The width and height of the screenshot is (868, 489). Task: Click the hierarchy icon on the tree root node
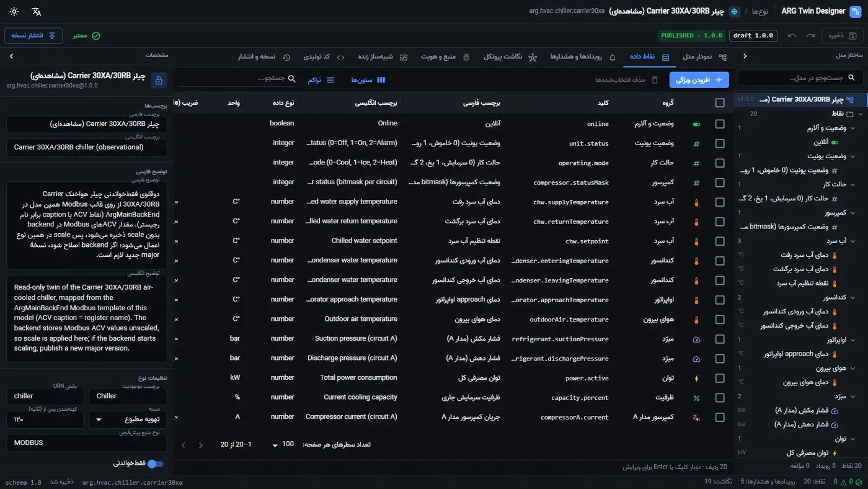point(850,99)
